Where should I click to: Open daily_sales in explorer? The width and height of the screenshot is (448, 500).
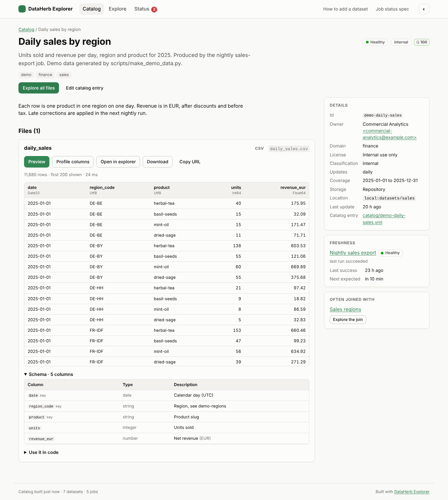point(118,162)
